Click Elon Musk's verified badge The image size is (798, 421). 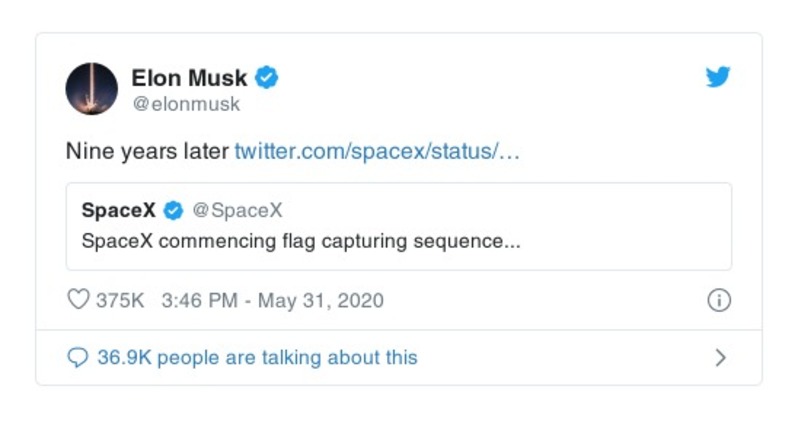266,77
